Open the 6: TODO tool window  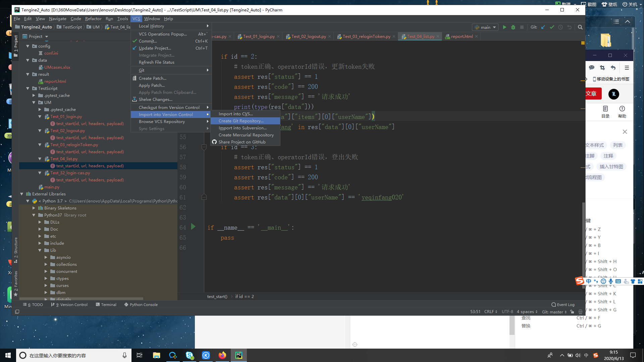coord(33,305)
